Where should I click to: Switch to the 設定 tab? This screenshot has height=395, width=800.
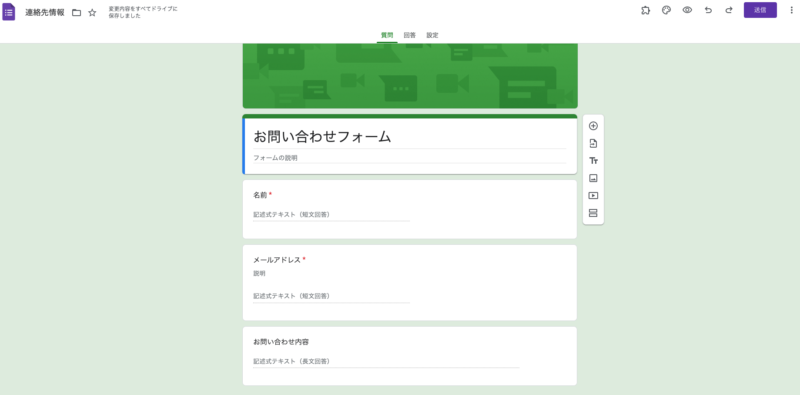432,35
